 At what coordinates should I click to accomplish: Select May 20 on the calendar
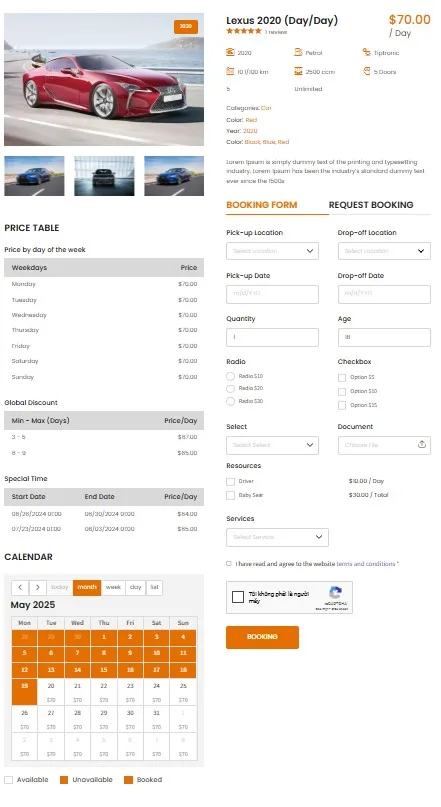click(51, 692)
